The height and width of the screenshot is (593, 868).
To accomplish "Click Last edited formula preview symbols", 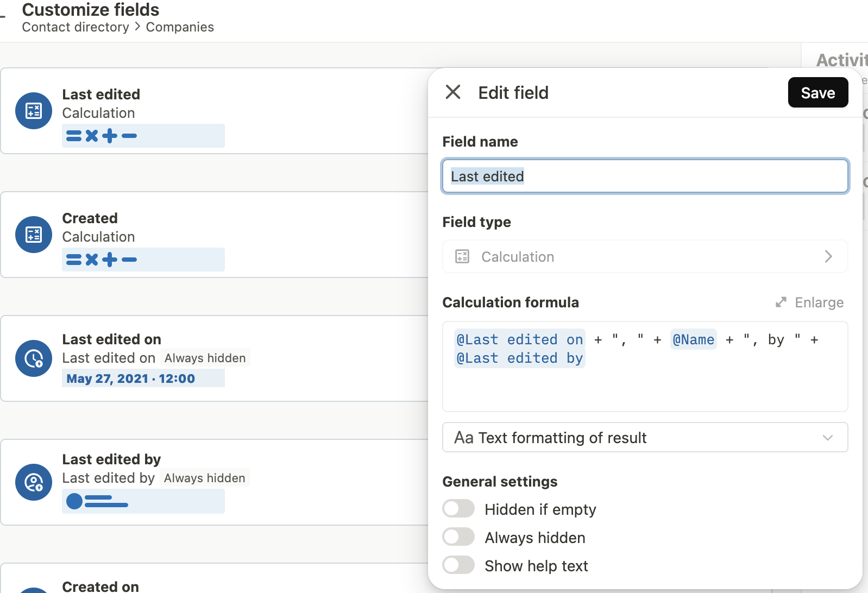I will pyautogui.click(x=143, y=136).
